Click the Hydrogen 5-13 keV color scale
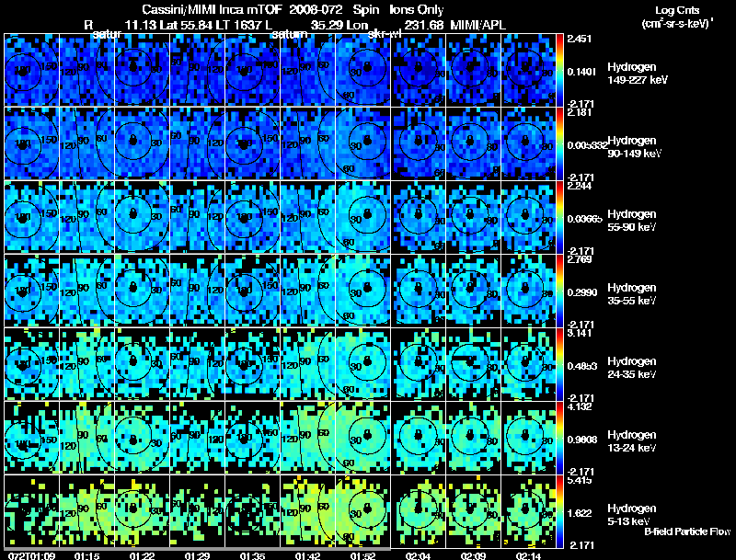The image size is (736, 560). pyautogui.click(x=559, y=512)
